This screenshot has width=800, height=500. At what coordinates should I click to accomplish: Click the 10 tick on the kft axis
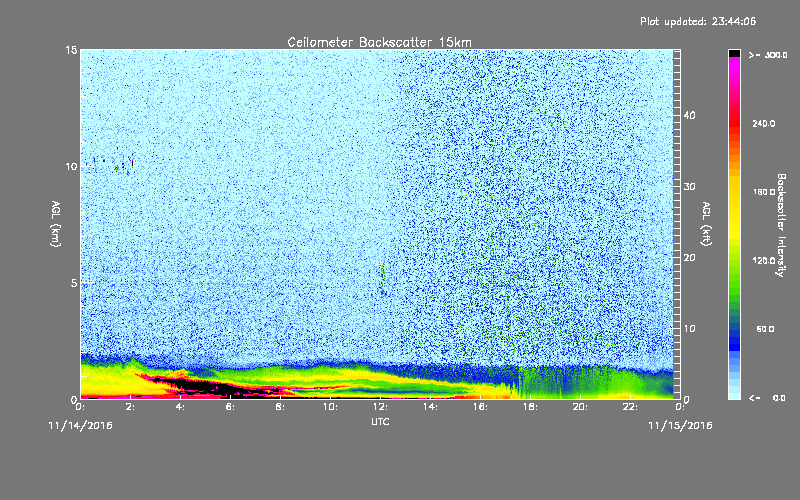(689, 329)
